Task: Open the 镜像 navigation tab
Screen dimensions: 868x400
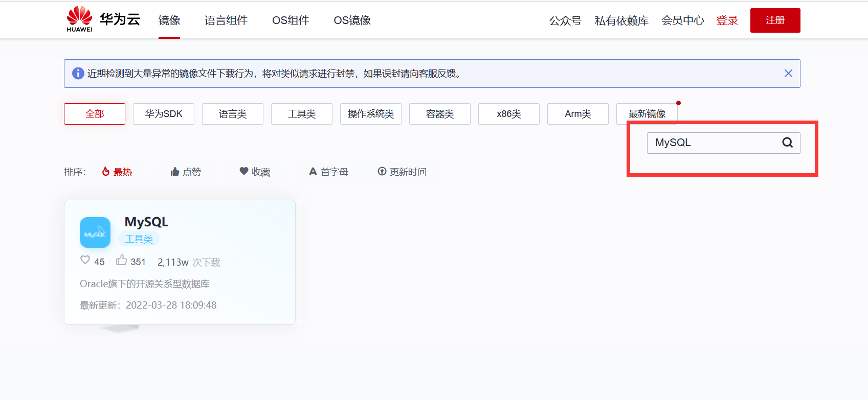Action: point(169,20)
